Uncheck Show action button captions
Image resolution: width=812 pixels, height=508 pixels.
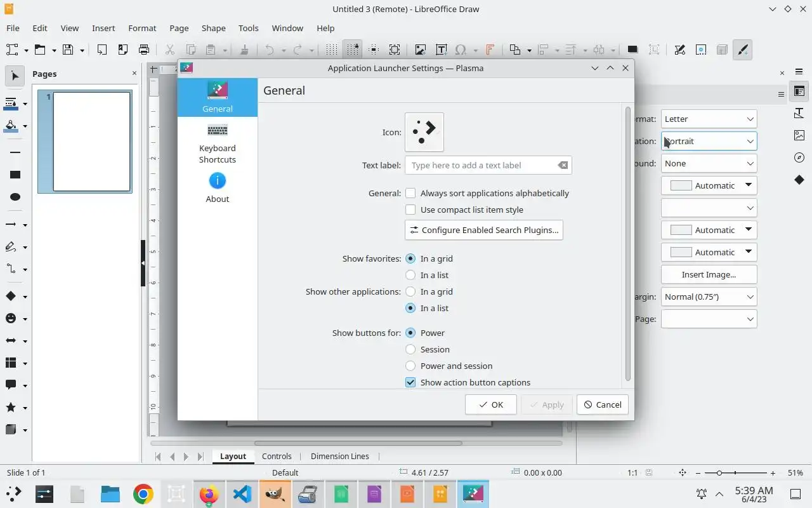[x=468, y=382]
